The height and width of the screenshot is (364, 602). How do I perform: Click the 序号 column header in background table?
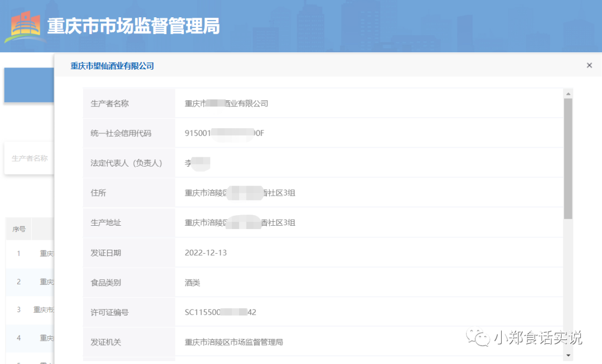click(x=19, y=229)
